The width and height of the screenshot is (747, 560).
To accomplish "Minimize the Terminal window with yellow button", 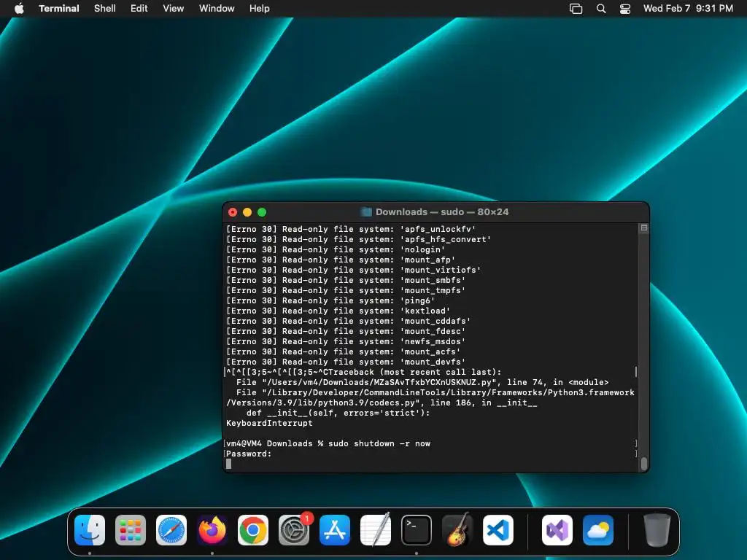I will [247, 212].
